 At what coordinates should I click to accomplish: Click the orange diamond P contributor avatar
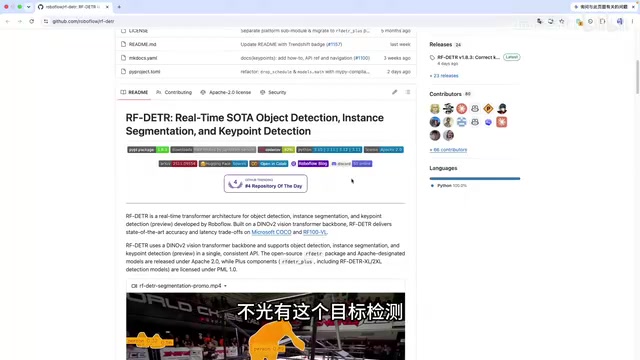(x=488, y=109)
